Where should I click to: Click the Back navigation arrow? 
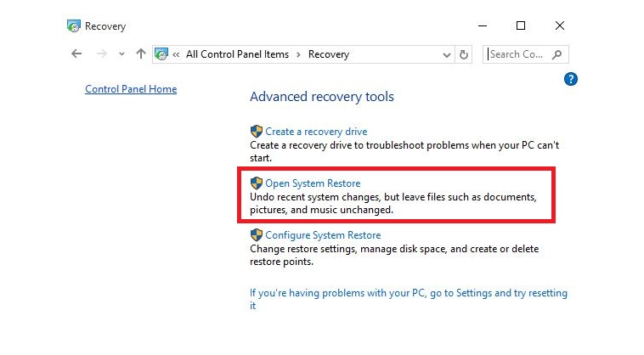pos(76,54)
